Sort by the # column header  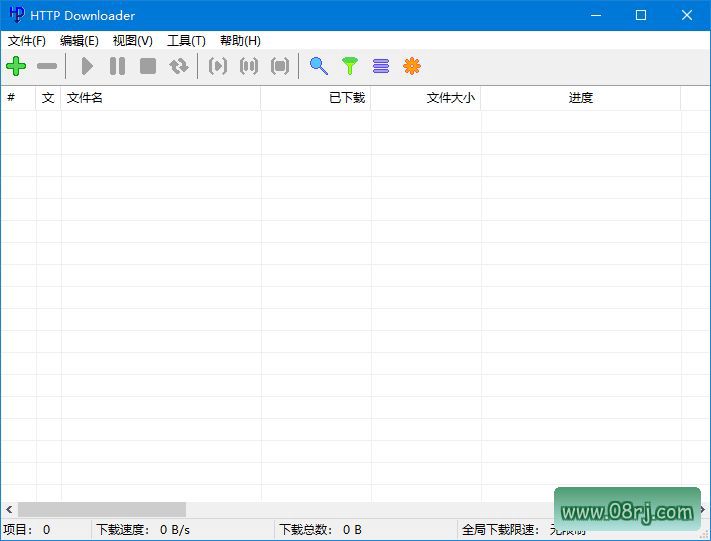click(x=18, y=98)
